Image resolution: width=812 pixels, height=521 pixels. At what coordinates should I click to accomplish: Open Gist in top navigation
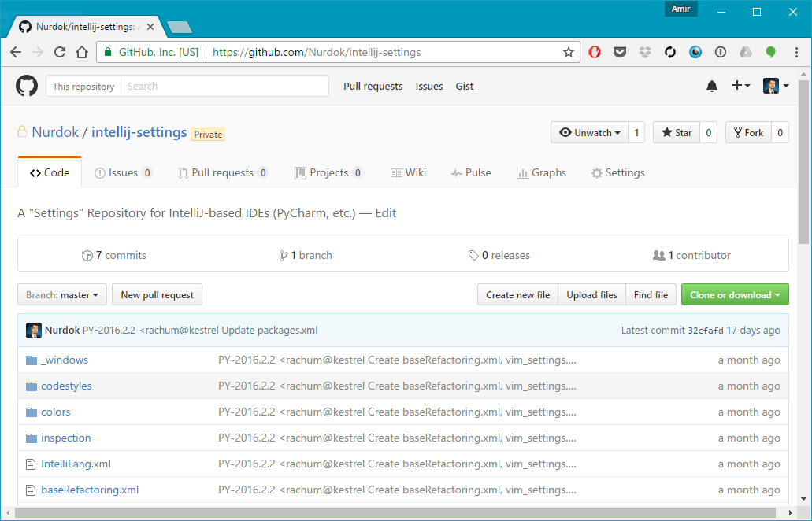[x=465, y=86]
